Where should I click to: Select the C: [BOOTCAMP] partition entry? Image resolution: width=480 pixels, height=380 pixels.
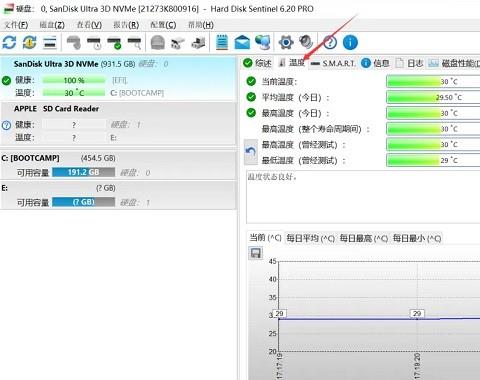coord(118,165)
